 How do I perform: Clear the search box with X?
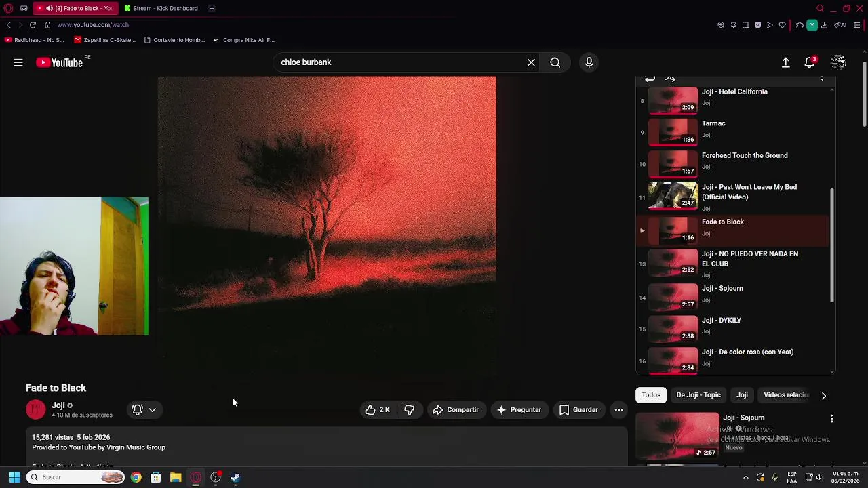click(531, 62)
